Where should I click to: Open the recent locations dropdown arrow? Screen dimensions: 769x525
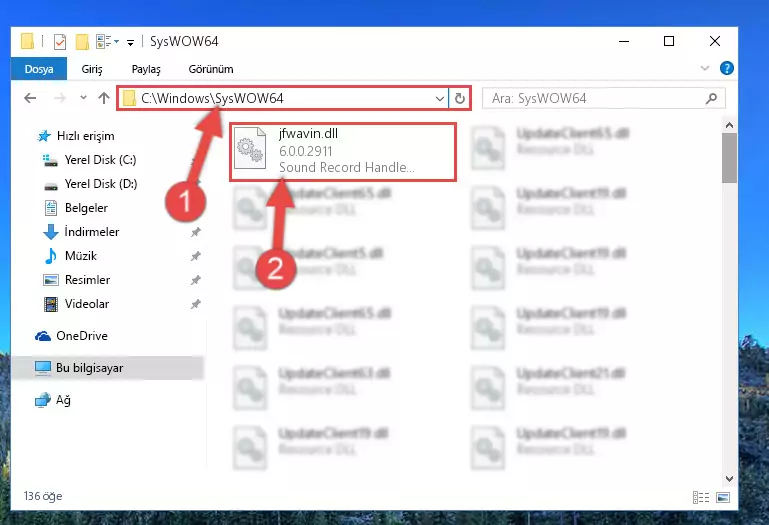83,98
